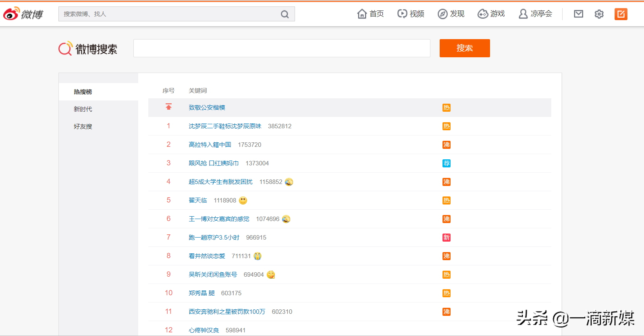
Task: Open the 视频 video icon
Action: point(402,14)
